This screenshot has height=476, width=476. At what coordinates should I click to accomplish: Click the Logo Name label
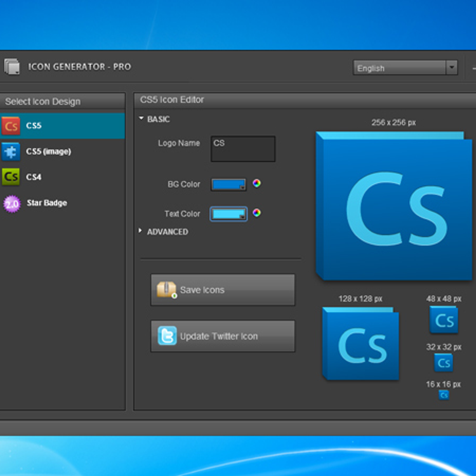click(x=179, y=143)
